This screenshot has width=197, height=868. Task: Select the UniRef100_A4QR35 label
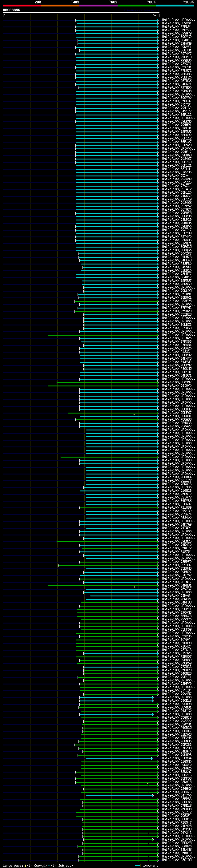click(x=177, y=728)
